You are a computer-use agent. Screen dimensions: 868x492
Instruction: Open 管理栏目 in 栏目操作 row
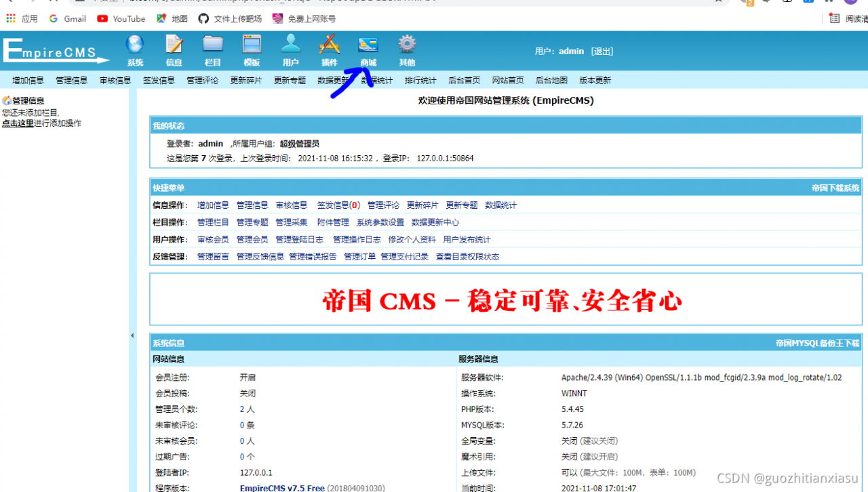point(213,222)
